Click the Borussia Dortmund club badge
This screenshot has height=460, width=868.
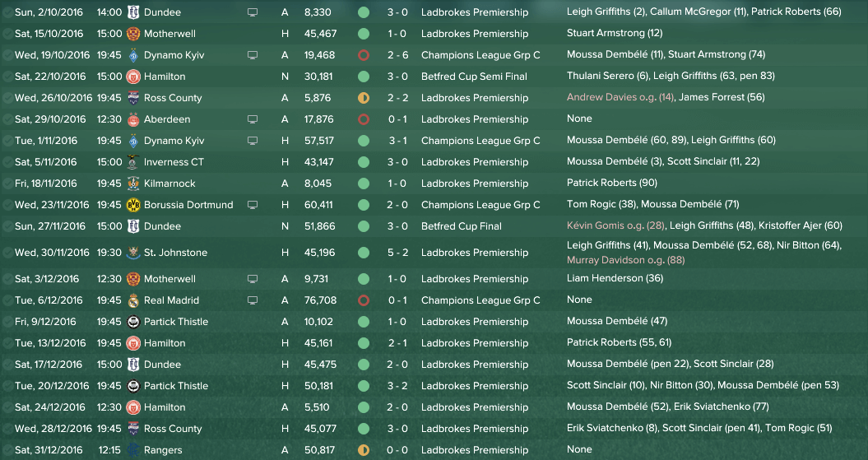click(x=132, y=205)
